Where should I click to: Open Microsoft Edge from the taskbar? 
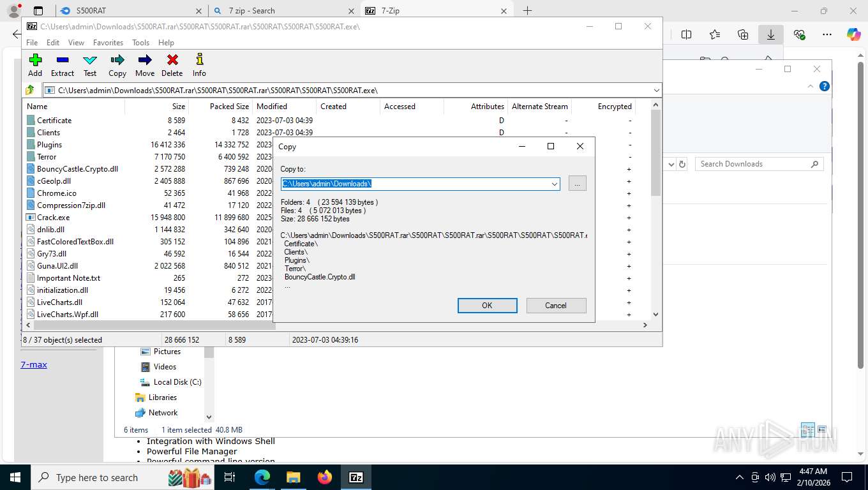pos(262,477)
